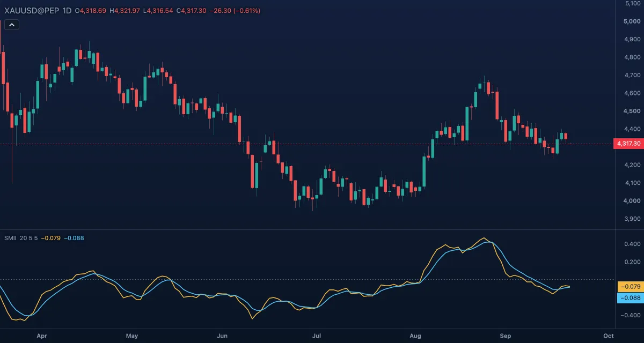Collapse the chart legend with the chevron button

tap(12, 24)
